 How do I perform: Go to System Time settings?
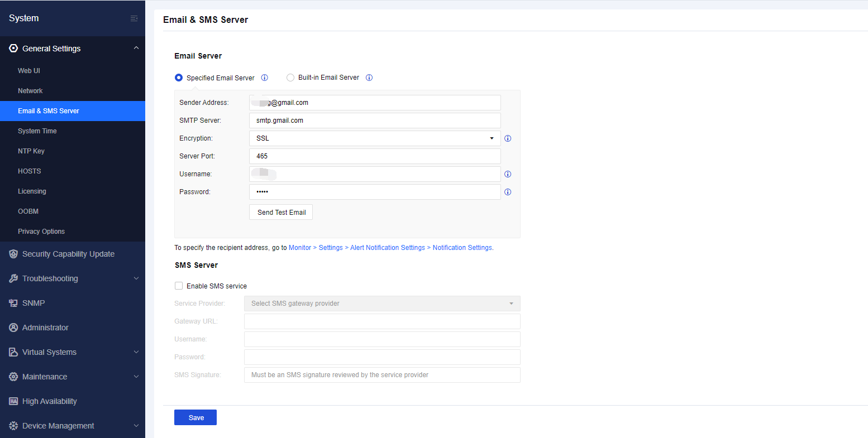[x=37, y=131]
